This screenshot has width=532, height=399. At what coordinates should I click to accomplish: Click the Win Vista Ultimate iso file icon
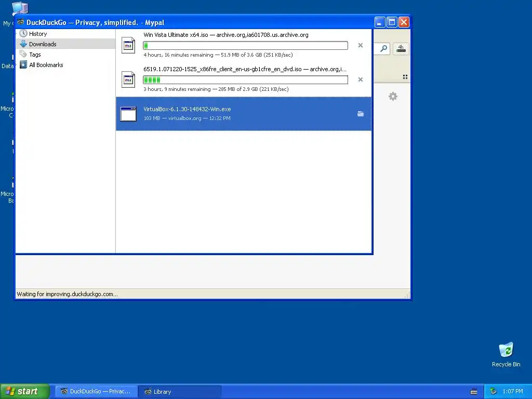click(x=128, y=45)
